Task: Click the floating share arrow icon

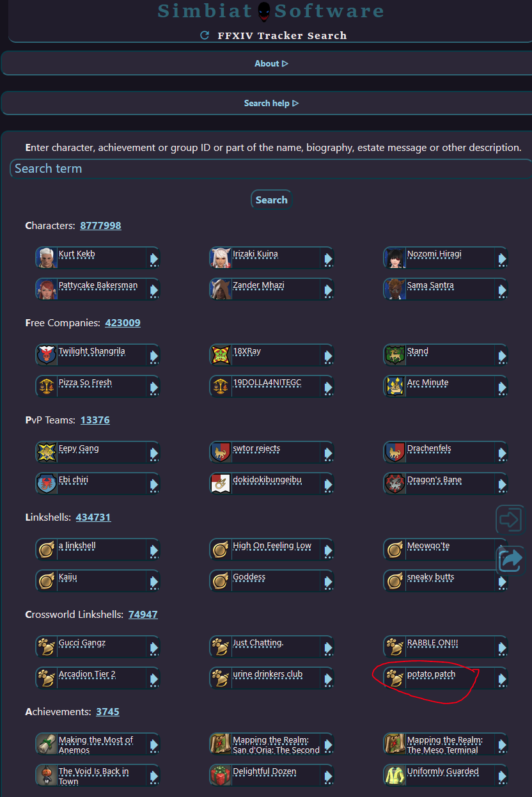Action: 510,561
